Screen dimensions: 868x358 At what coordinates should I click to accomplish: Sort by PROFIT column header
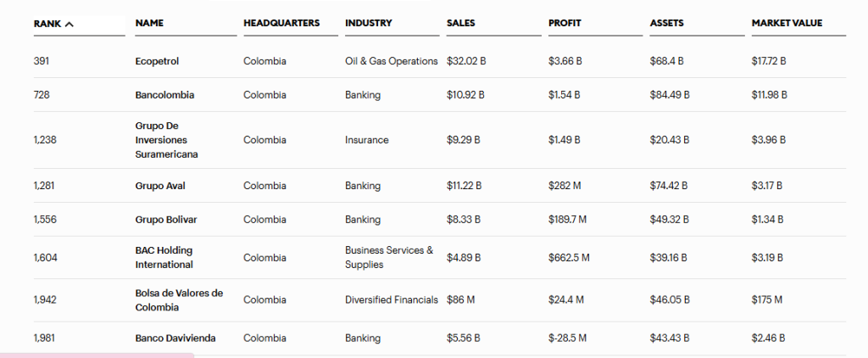click(x=565, y=23)
